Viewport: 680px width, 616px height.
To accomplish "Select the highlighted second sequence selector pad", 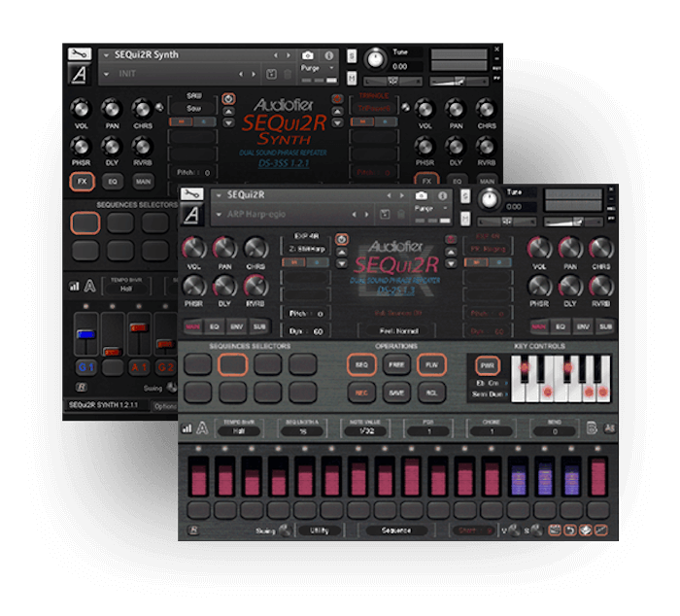I will [232, 364].
